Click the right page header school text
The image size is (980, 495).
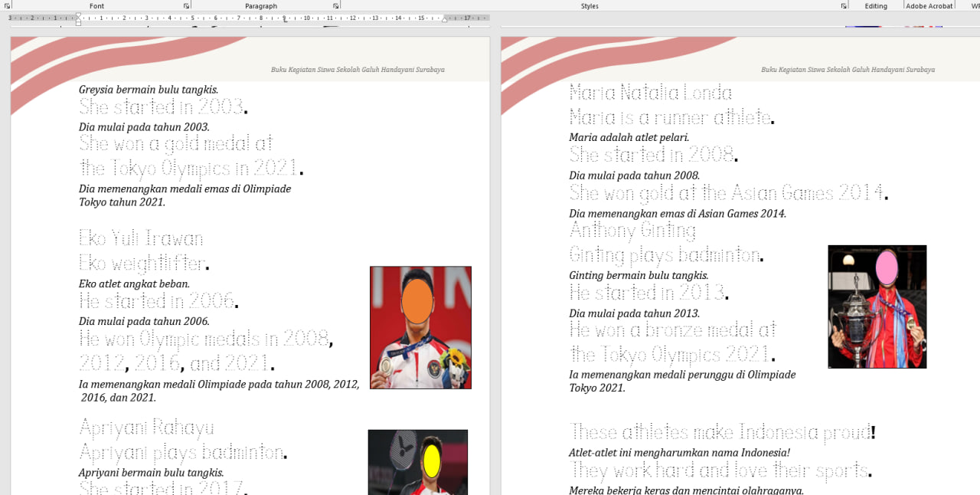(848, 70)
